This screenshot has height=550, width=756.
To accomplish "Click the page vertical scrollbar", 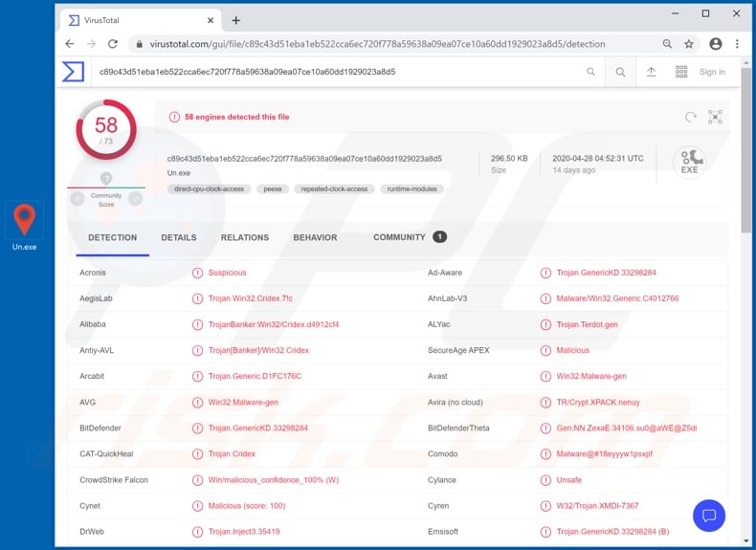I will (745, 149).
